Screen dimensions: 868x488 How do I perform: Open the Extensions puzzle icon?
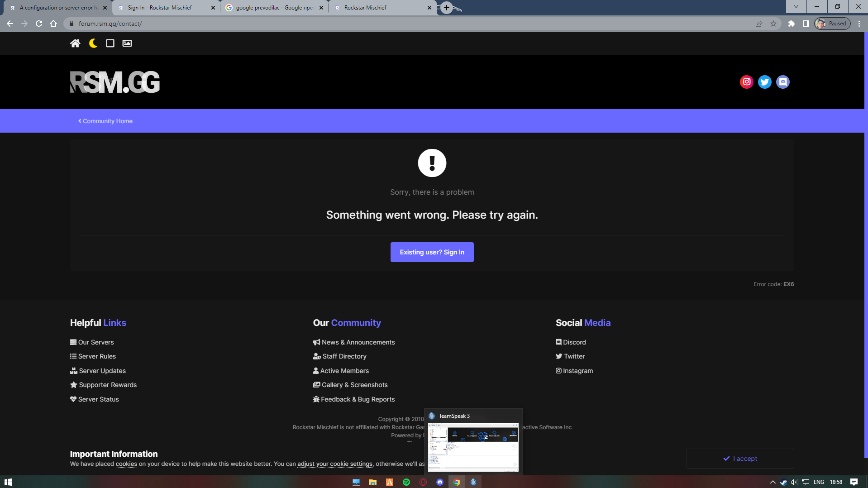pyautogui.click(x=792, y=24)
